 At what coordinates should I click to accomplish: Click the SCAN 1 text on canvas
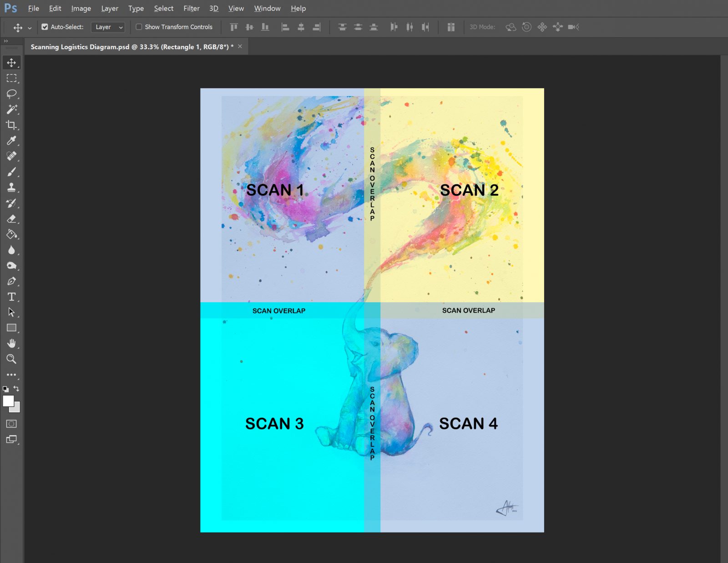(x=274, y=190)
